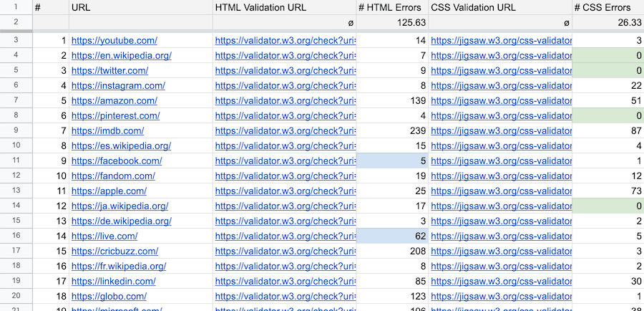Open HTML validator link for youtube.com row
Screen dimensions: 644x311
285,40
